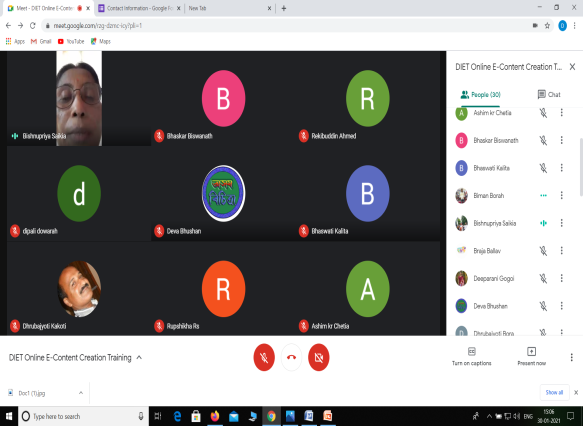The height and width of the screenshot is (426, 583).
Task: Bookmark this page with the star icon
Action: [547, 26]
